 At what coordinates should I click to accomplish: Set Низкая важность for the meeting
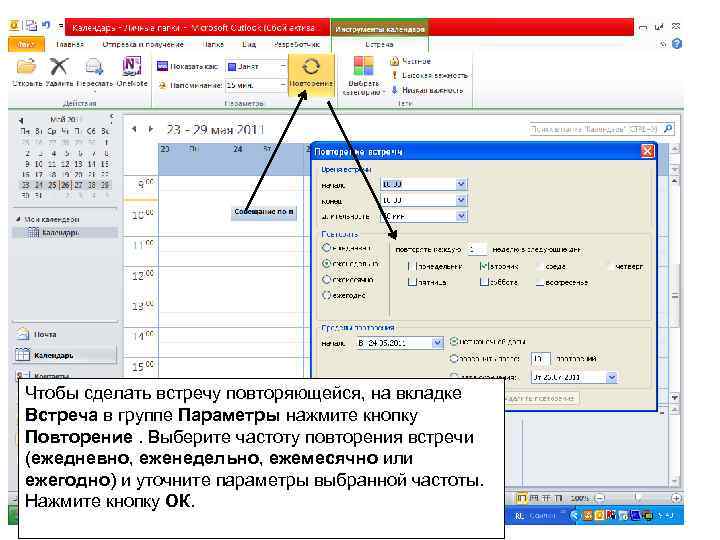[427, 90]
